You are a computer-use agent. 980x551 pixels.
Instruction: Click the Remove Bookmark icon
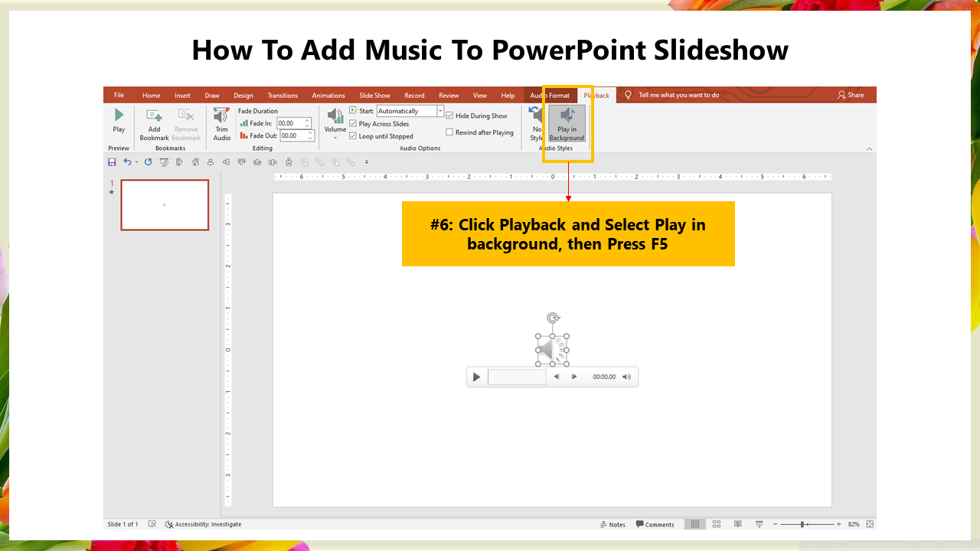coord(186,116)
